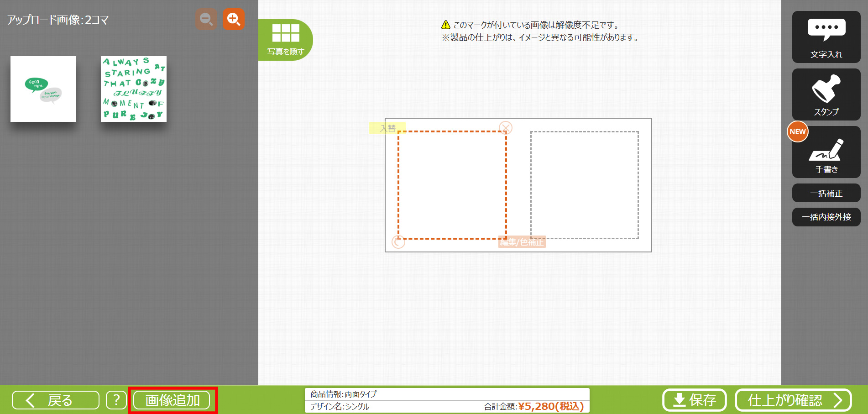The width and height of the screenshot is (868, 414).
Task: Save the design with 保存 button
Action: coord(694,400)
